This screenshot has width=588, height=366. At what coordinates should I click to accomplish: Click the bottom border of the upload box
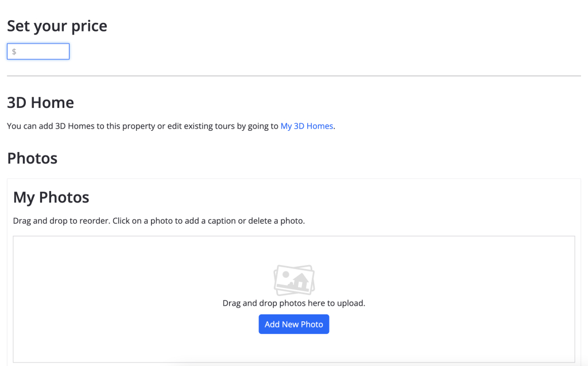(x=293, y=362)
